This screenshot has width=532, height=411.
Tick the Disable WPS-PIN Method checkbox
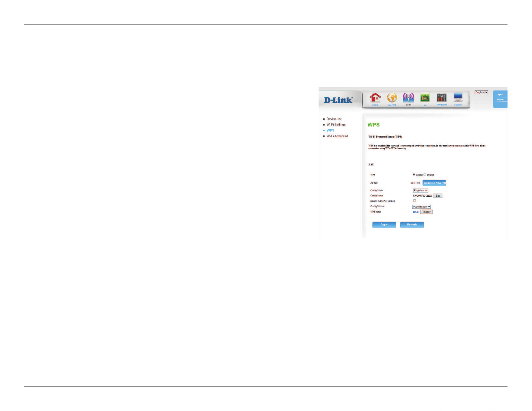[415, 201]
